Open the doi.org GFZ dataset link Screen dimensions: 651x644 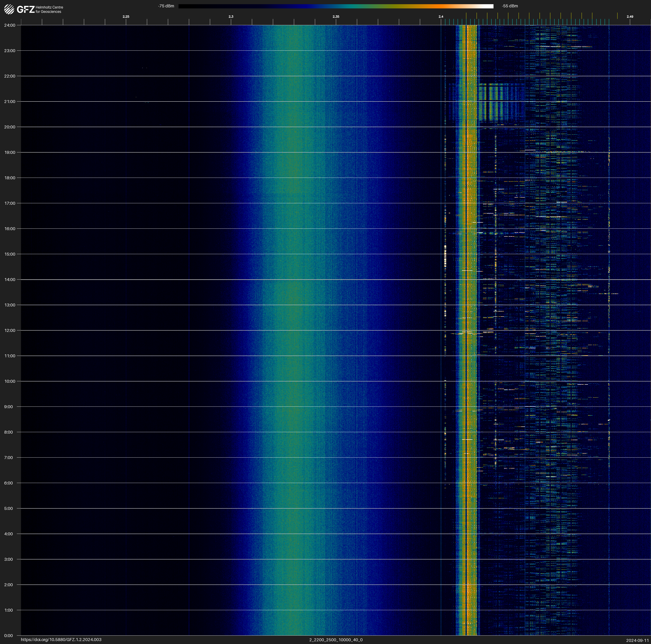coord(61,640)
